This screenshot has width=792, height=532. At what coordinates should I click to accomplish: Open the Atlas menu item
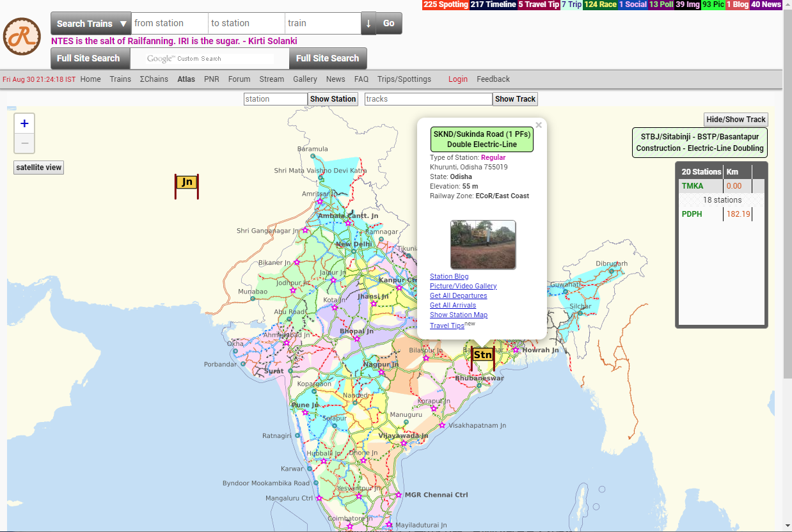(186, 79)
